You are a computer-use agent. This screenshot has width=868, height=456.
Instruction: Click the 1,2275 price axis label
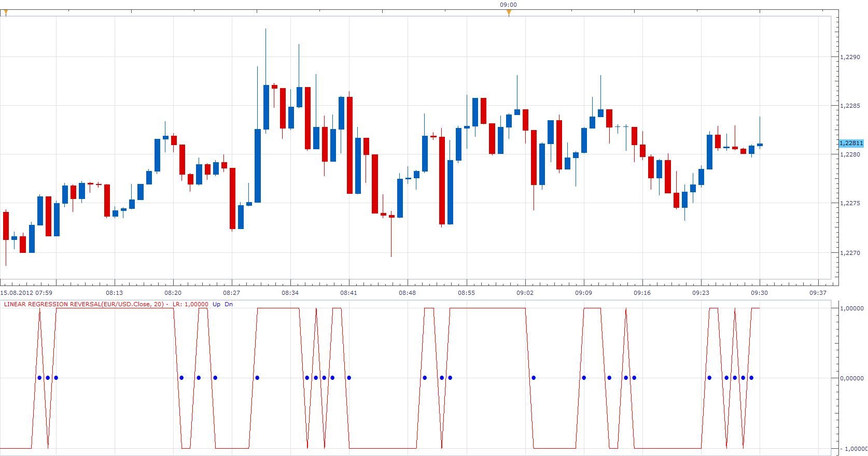point(850,203)
